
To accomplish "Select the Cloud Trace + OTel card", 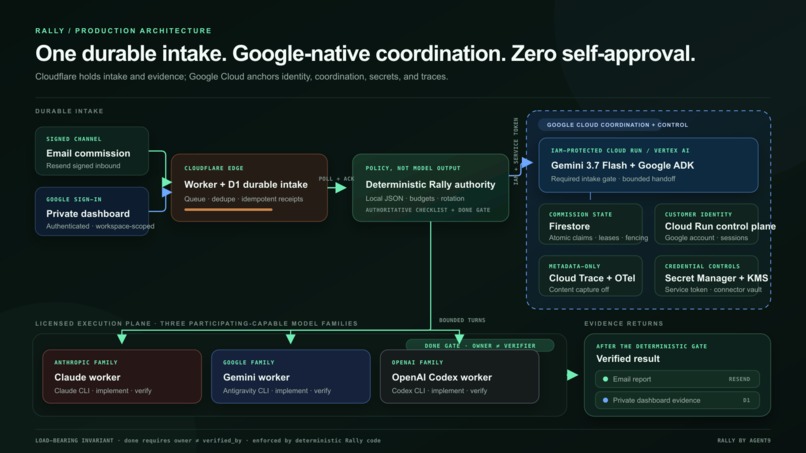I will click(x=591, y=276).
